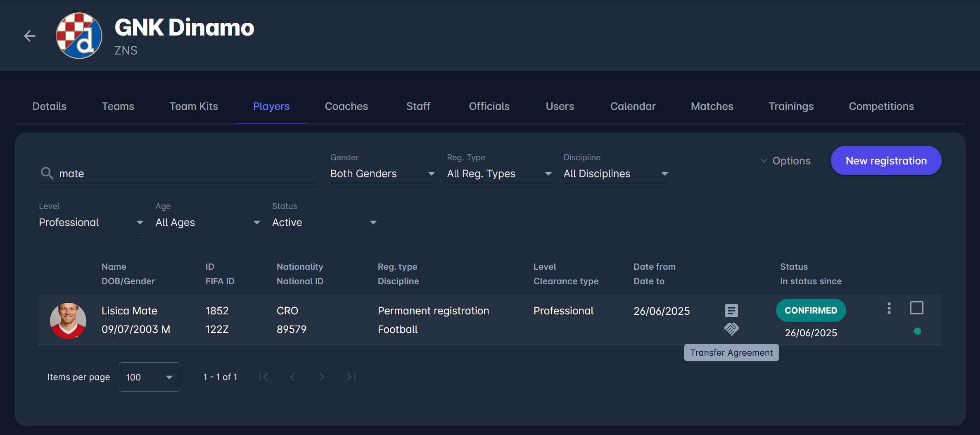The width and height of the screenshot is (980, 435).
Task: Open the Reg. Type dropdown
Action: pyautogui.click(x=499, y=174)
